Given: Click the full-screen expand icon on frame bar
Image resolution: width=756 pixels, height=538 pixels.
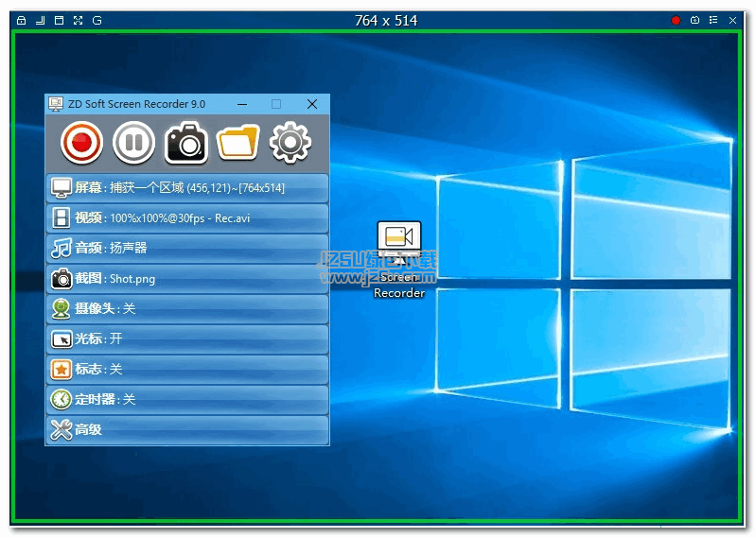Looking at the screenshot, I should coord(79,20).
